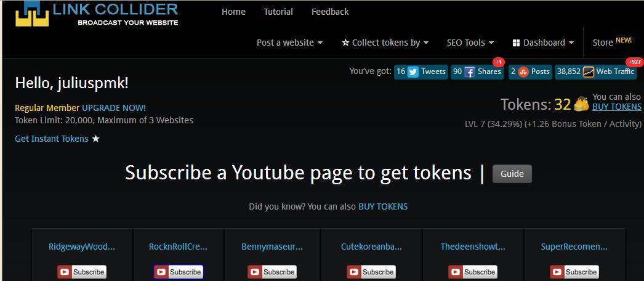Expand the Collect tokens by menu
Image resolution: width=644 pixels, height=286 pixels.
pyautogui.click(x=385, y=43)
